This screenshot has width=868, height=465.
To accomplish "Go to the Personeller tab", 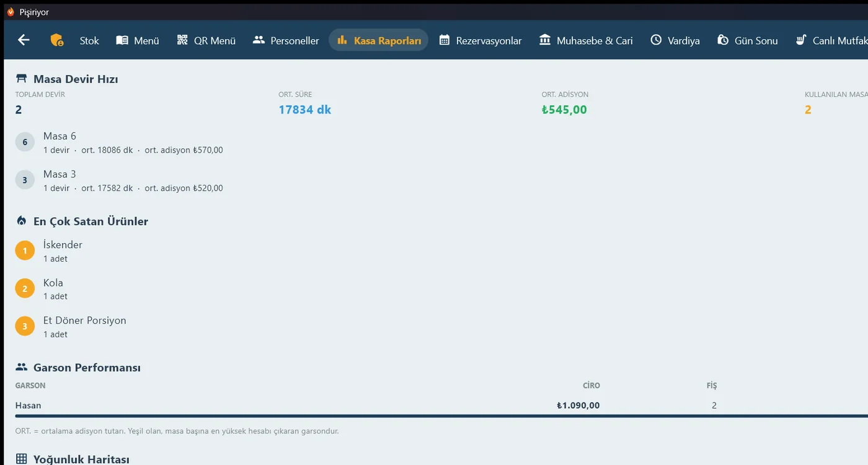I will pos(286,40).
